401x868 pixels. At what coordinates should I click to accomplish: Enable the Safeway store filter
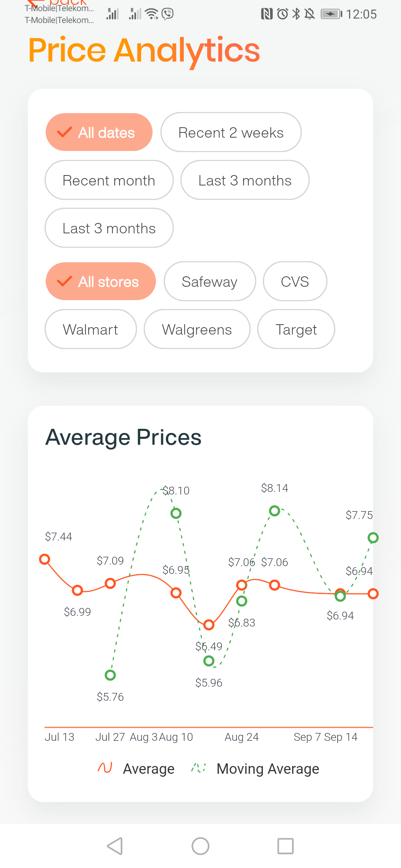210,281
